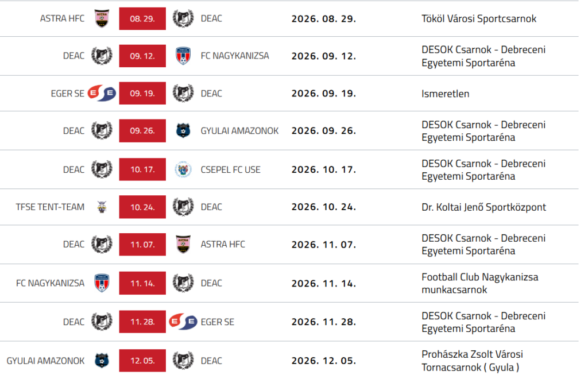Click the Csepel FC USE crest icon
588x375 pixels.
[x=183, y=169]
